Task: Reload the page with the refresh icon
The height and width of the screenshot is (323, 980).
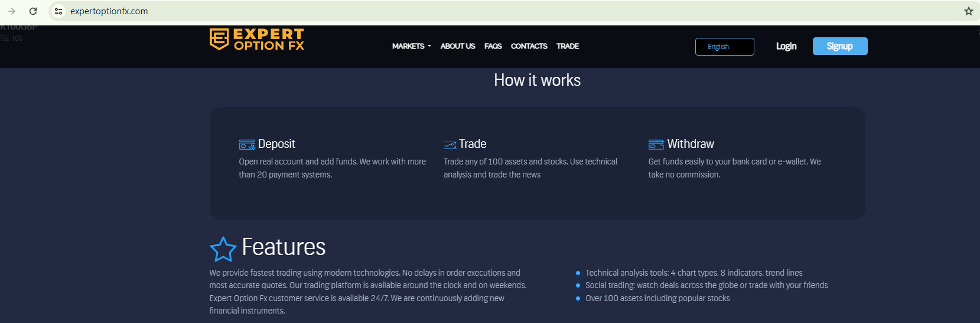Action: 33,11
